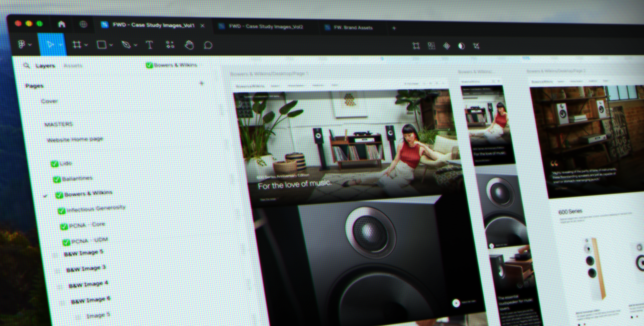Open the Figma main menu icon
Screen dimensions: 644x326
pyautogui.click(x=22, y=44)
